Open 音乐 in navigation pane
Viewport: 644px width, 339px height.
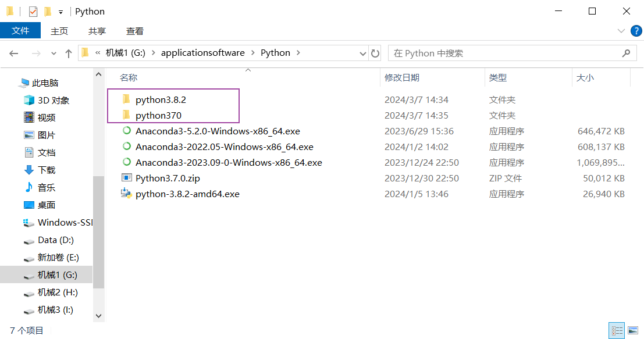pyautogui.click(x=47, y=188)
